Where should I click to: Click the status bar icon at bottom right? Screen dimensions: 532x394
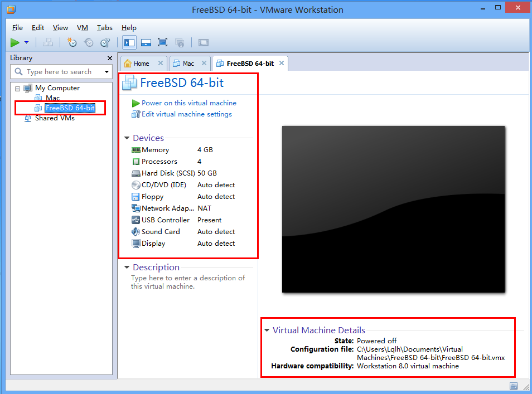coord(514,386)
